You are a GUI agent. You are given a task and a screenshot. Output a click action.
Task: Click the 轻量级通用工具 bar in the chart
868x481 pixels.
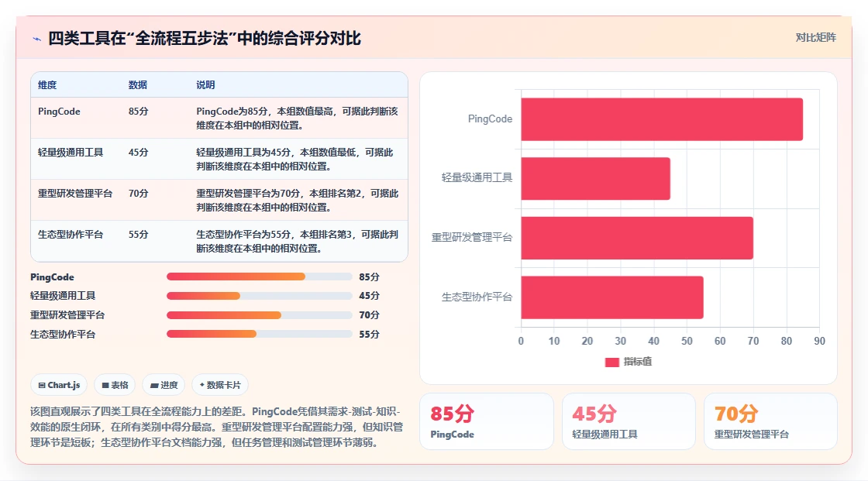(596, 178)
